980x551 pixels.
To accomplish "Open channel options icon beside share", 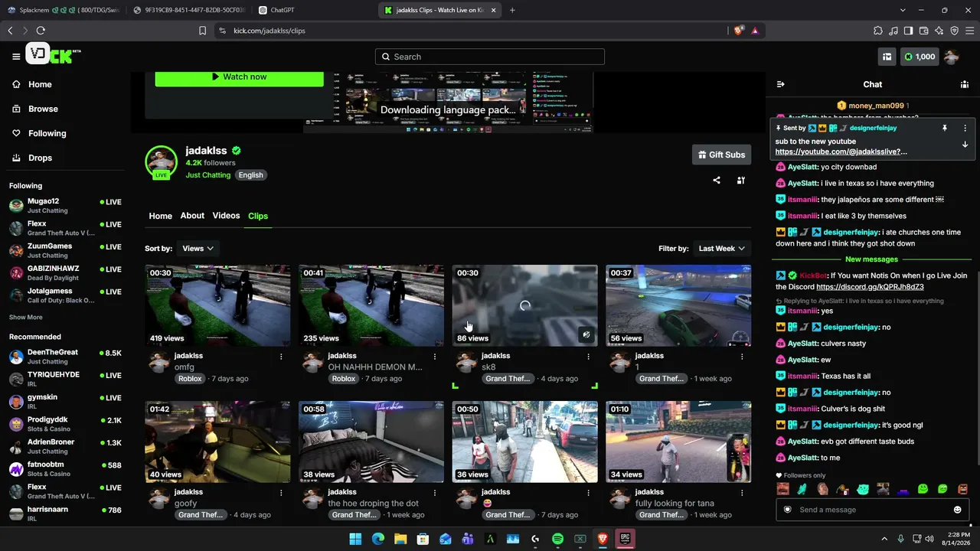I will [741, 181].
